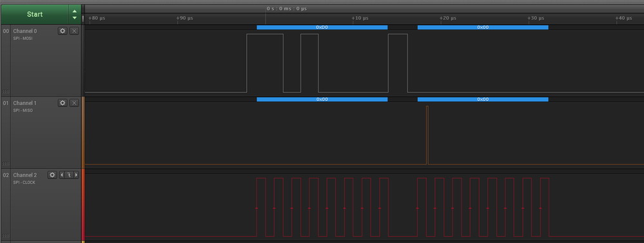
Task: Grab Channel 0 row resize handle dots
Action: tap(6, 92)
